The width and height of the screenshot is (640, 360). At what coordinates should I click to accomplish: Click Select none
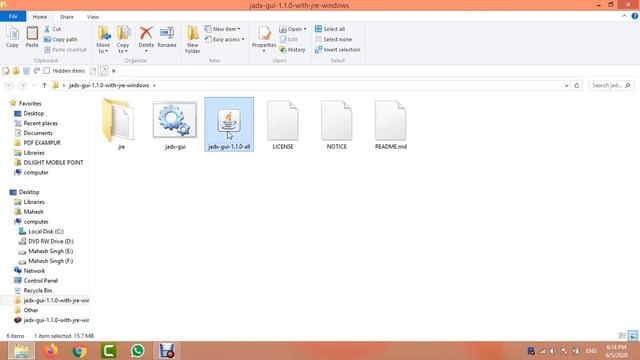[x=333, y=39]
